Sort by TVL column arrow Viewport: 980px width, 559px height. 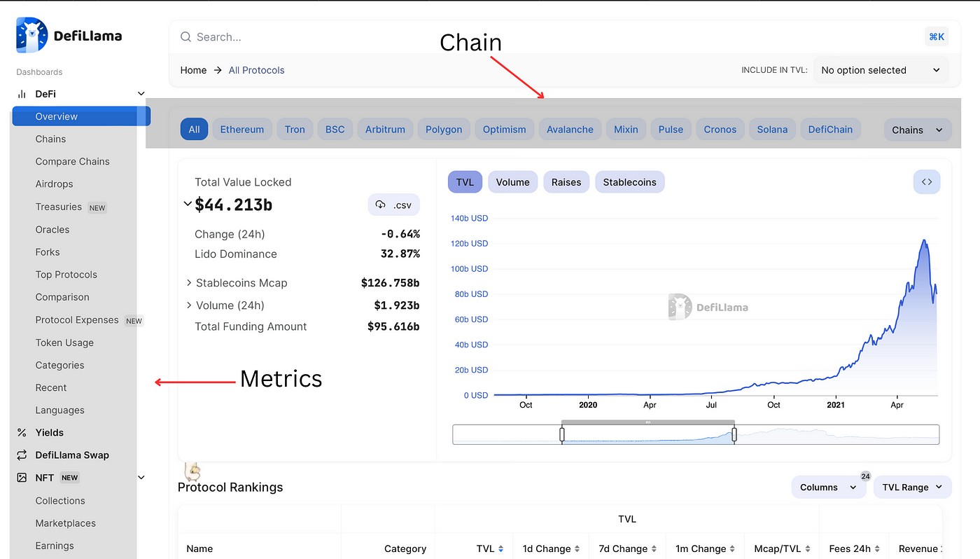pos(500,549)
